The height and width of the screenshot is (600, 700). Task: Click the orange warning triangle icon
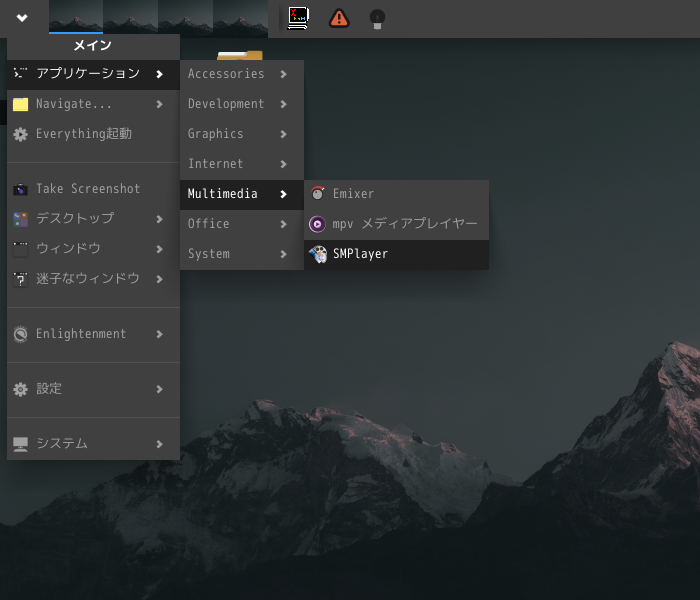tap(339, 18)
